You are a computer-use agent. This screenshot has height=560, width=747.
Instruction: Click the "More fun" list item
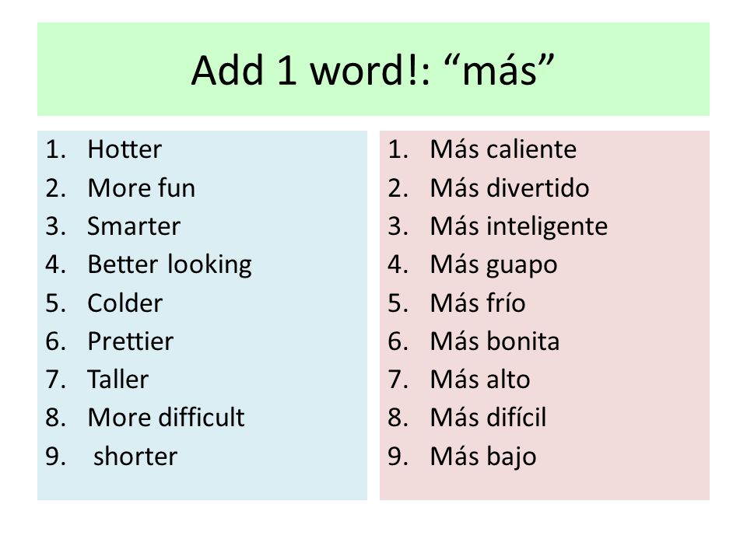pyautogui.click(x=142, y=187)
